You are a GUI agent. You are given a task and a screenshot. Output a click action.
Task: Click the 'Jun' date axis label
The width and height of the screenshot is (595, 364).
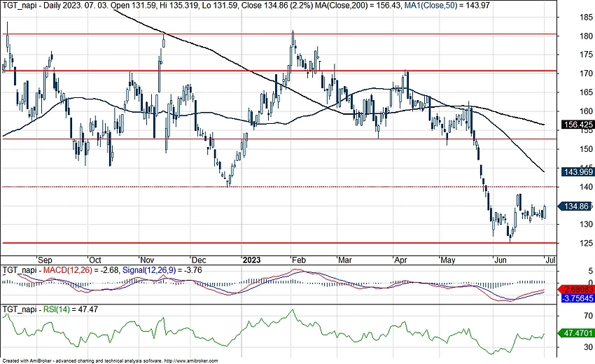tap(500, 260)
